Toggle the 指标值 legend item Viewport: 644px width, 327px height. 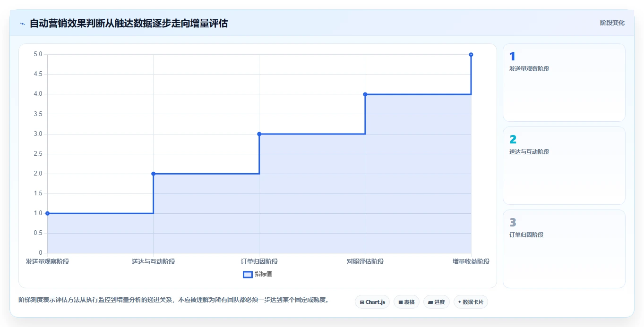(258, 274)
